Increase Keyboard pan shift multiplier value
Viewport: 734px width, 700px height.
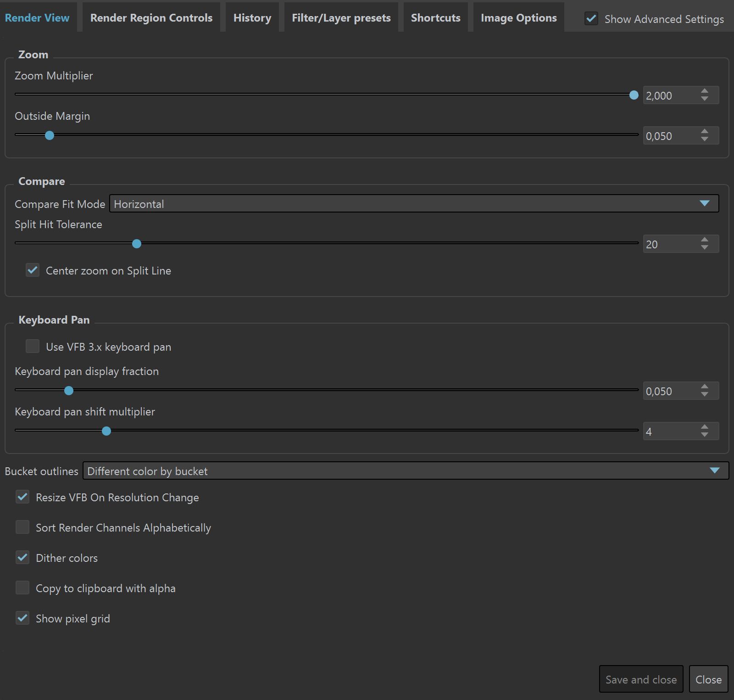tap(705, 427)
